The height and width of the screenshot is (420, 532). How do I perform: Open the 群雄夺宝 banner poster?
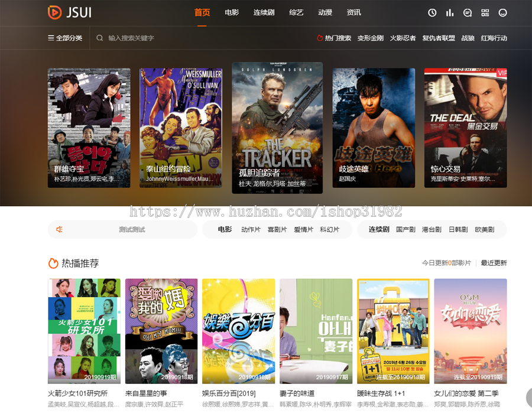click(x=89, y=128)
